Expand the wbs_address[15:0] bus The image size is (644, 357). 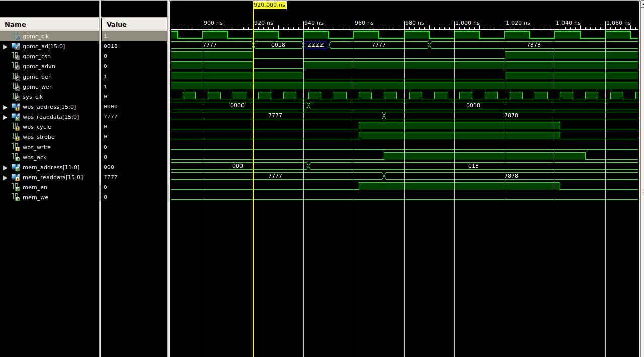(5, 107)
